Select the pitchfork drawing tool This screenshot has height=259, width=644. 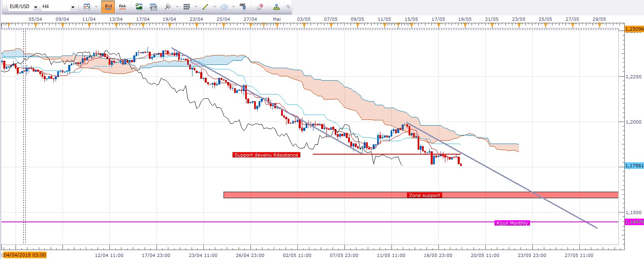[x=168, y=7]
